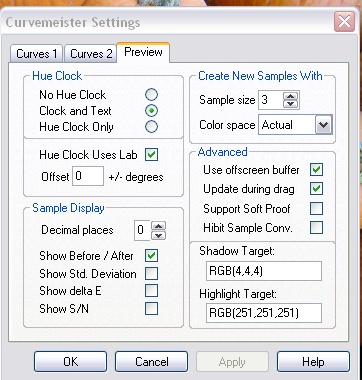Select the No Hue Clock option
The image size is (362, 380).
point(152,95)
